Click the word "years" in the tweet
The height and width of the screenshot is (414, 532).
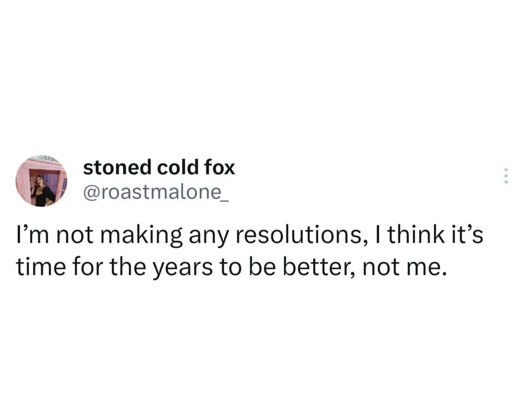point(182,269)
